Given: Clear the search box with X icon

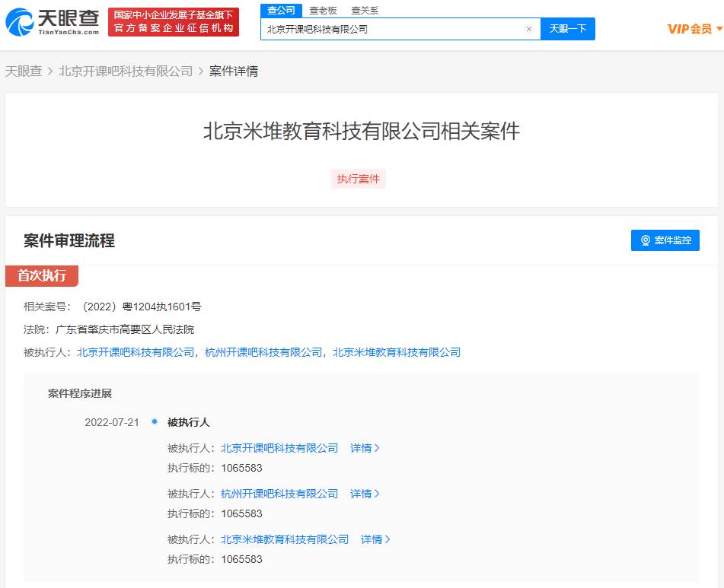Looking at the screenshot, I should (x=529, y=29).
